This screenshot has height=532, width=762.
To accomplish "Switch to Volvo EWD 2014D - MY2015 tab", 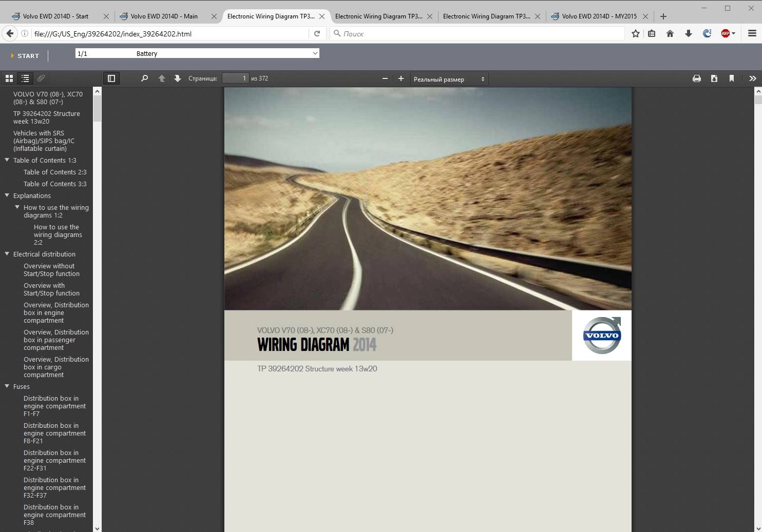I will [599, 16].
